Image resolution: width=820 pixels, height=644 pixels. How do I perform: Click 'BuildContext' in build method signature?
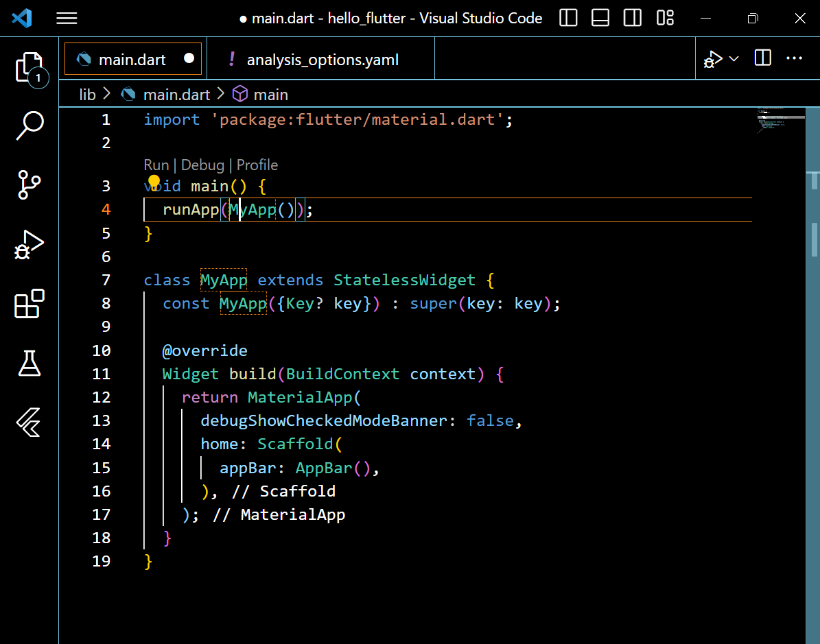(342, 374)
